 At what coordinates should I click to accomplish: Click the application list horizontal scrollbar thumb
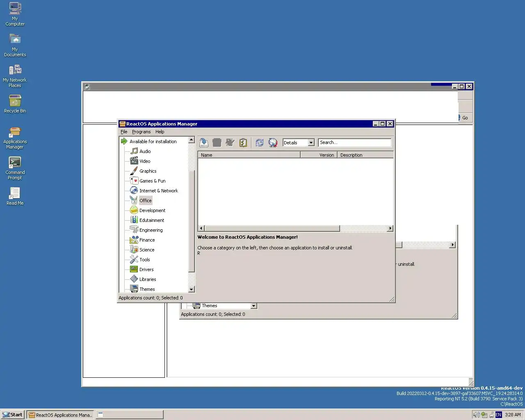pyautogui.click(x=272, y=228)
